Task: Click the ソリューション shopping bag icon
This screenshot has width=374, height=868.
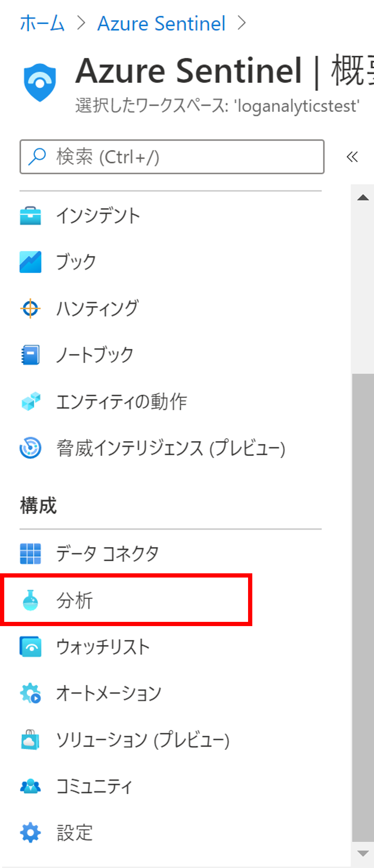Action: pyautogui.click(x=30, y=740)
